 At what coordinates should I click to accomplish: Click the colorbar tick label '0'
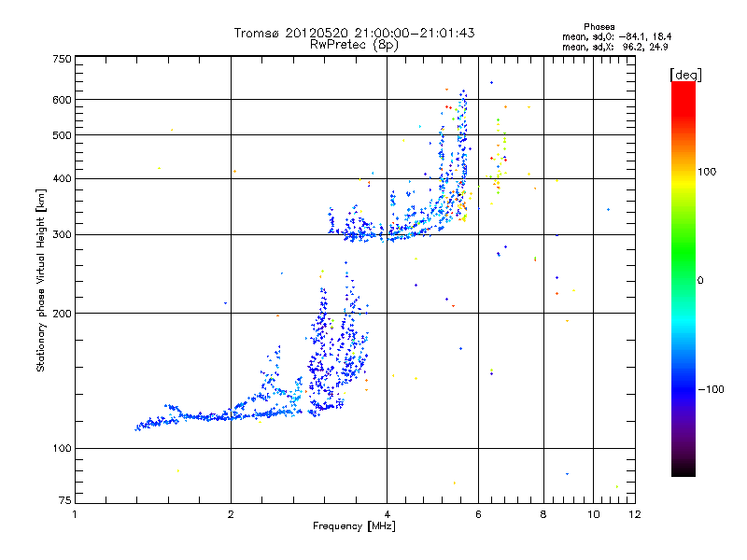coord(700,281)
